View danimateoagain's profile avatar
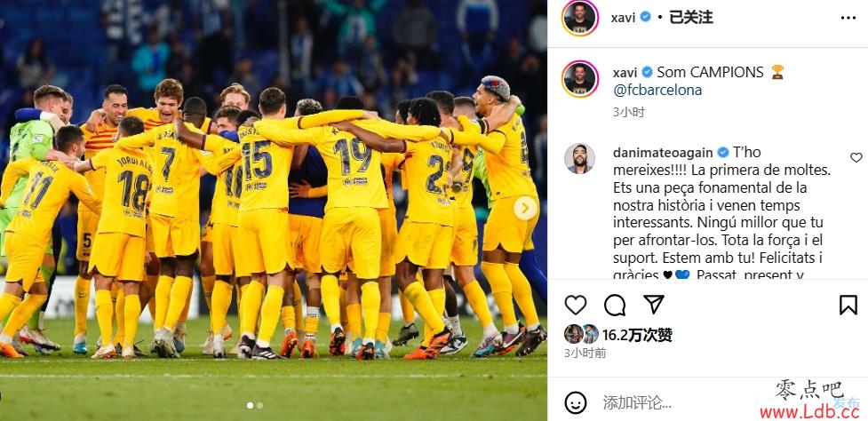This screenshot has height=421, width=868. (579, 159)
